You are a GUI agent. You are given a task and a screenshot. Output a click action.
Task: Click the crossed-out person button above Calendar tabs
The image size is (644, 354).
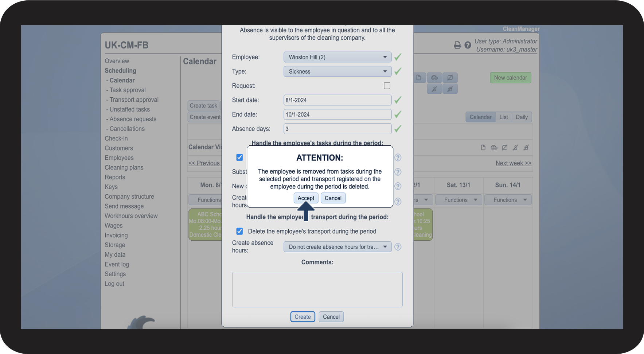point(434,89)
